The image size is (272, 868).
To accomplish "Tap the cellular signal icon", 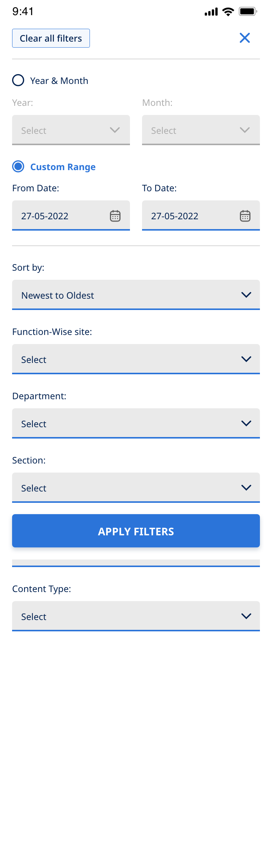I will 211,12.
